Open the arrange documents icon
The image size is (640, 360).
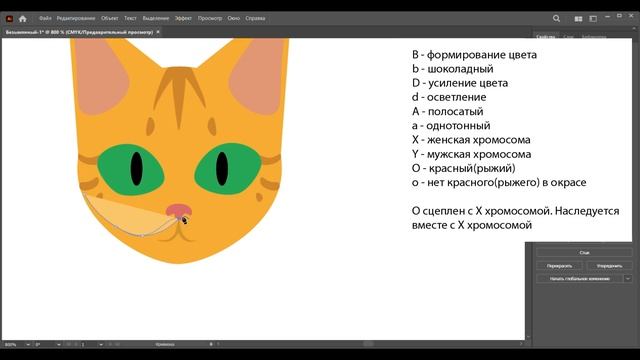(x=578, y=19)
